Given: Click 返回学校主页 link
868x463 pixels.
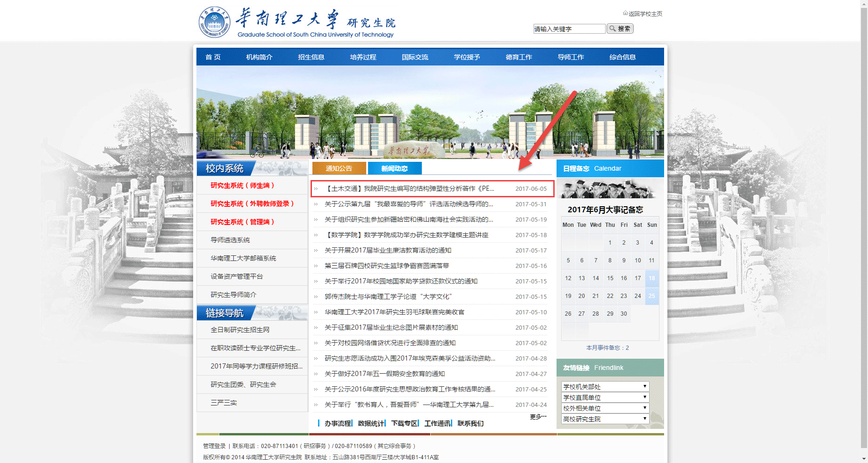Looking at the screenshot, I should (x=645, y=14).
